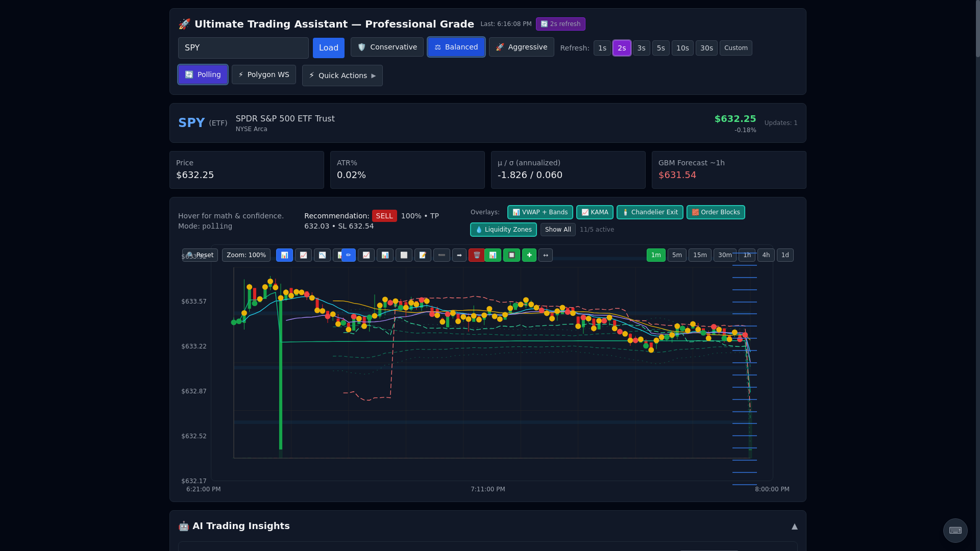Toggle the Order Blocks overlay
This screenshot has width=980, height=551.
click(x=716, y=212)
